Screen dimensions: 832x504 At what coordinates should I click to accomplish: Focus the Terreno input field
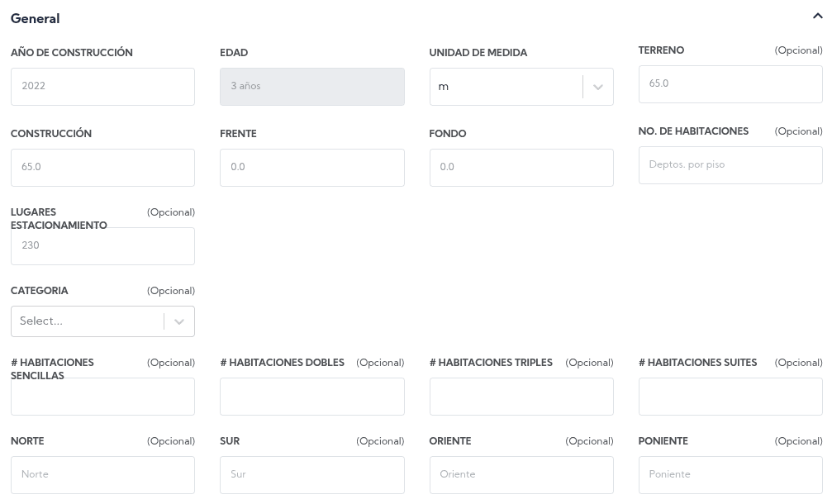click(x=730, y=84)
